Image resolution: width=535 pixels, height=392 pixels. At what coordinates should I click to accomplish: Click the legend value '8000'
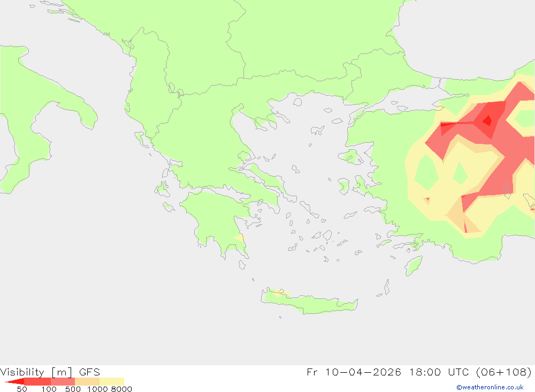[121, 389]
